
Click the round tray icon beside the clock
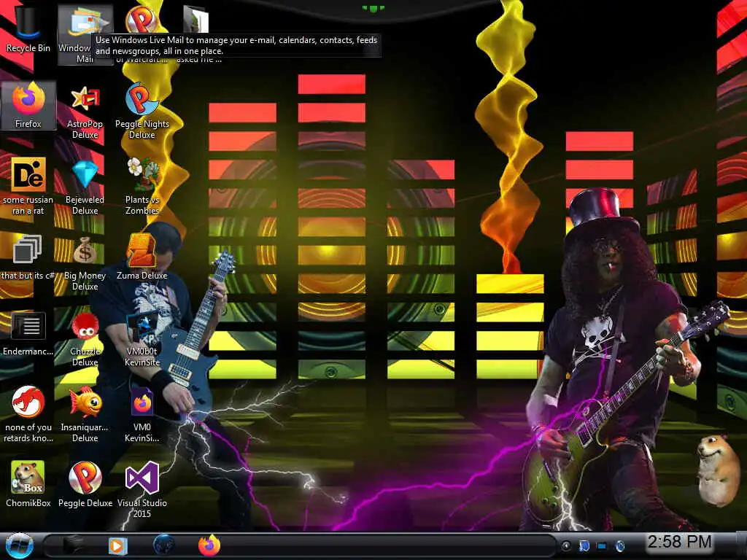pyautogui.click(x=620, y=546)
